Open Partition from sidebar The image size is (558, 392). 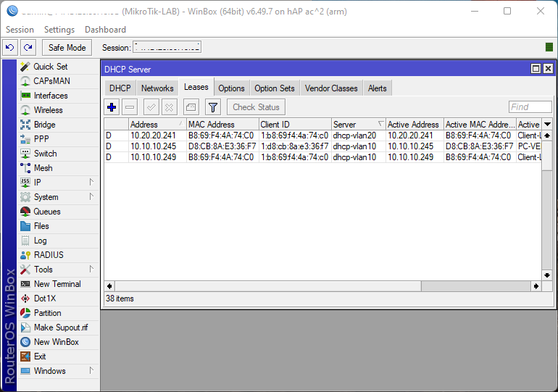(59, 313)
